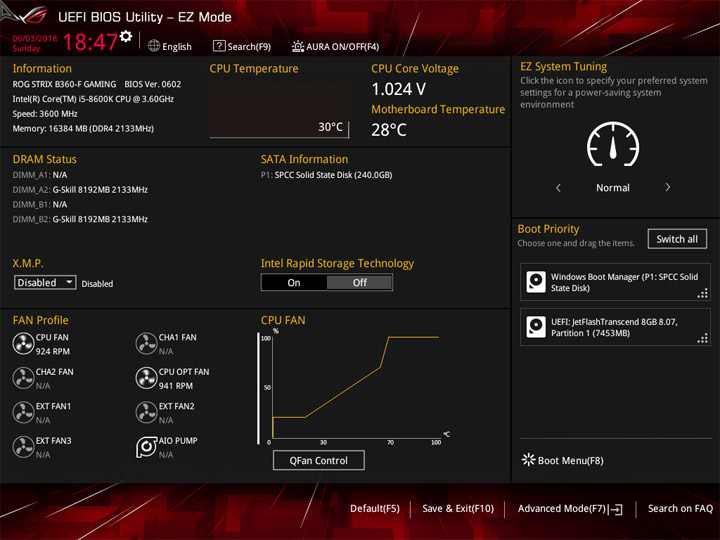The image size is (720, 540).
Task: Click the CPU Temperature graph
Action: coord(280,110)
